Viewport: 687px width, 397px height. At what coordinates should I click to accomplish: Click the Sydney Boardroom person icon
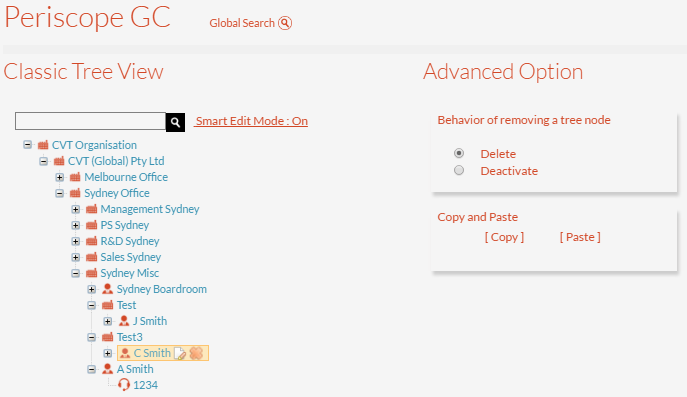tap(107, 289)
